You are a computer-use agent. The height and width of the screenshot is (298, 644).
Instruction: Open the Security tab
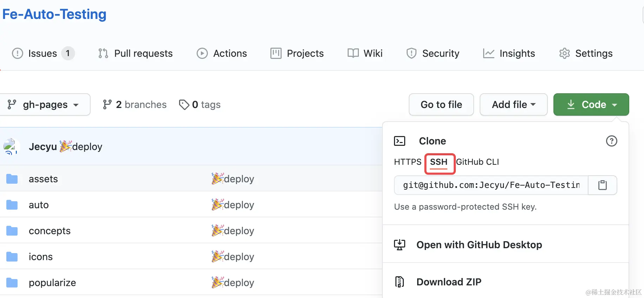(x=433, y=53)
